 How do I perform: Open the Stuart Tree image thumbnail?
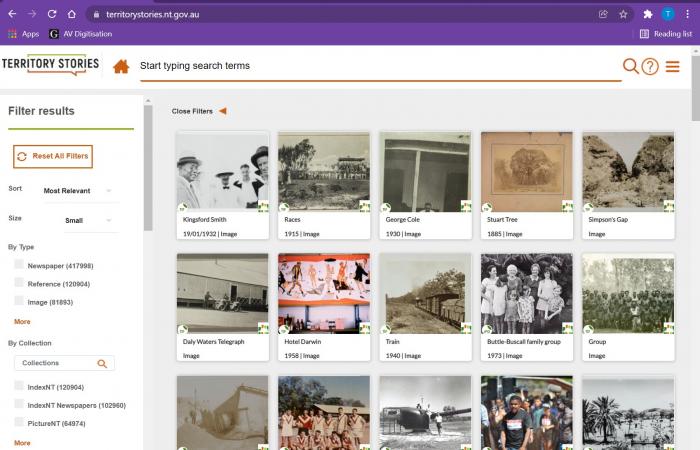pos(527,172)
